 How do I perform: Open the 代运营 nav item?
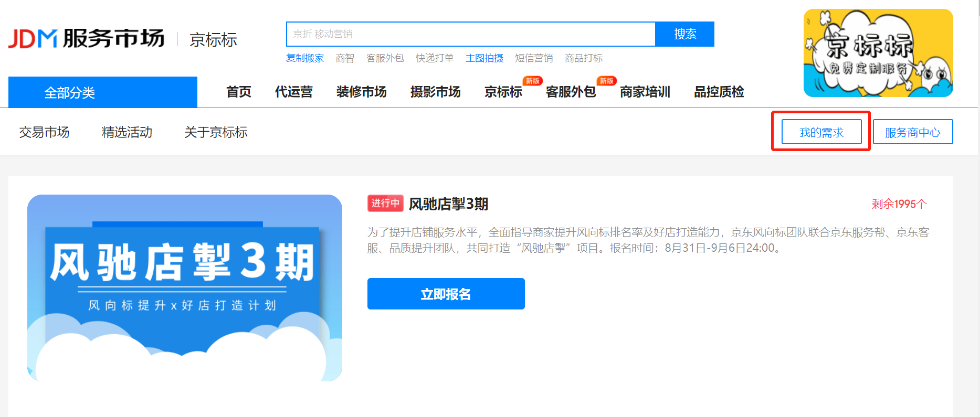pyautogui.click(x=294, y=92)
